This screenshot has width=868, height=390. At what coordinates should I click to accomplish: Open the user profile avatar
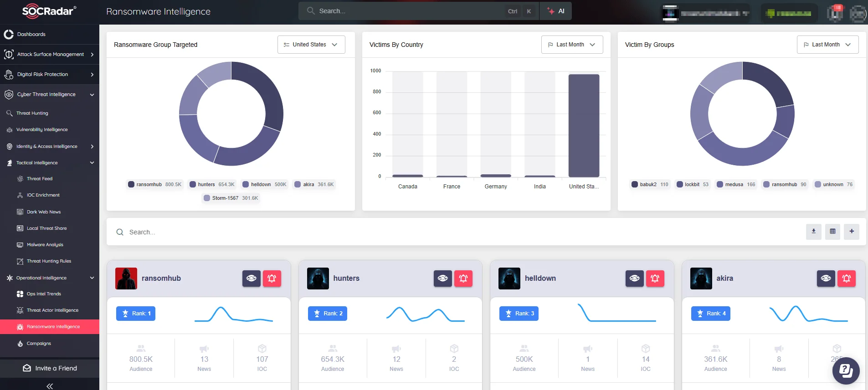pos(858,14)
